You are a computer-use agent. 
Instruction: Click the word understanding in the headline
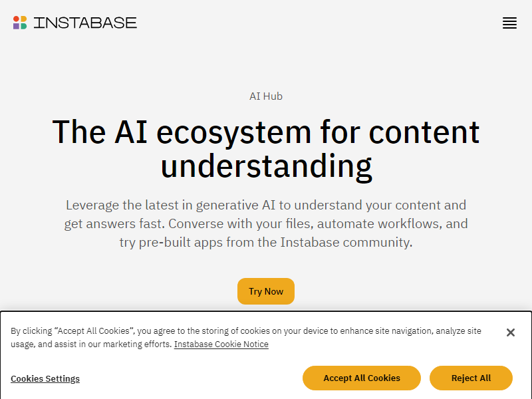click(x=266, y=166)
